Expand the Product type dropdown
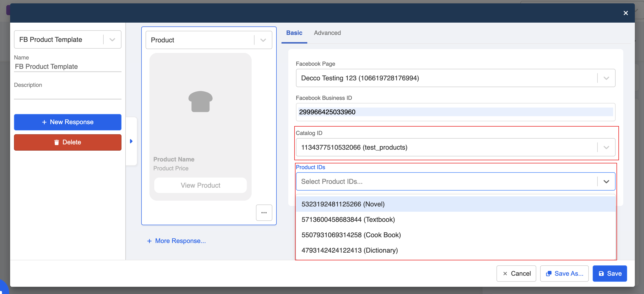This screenshot has width=644, height=294. (263, 40)
